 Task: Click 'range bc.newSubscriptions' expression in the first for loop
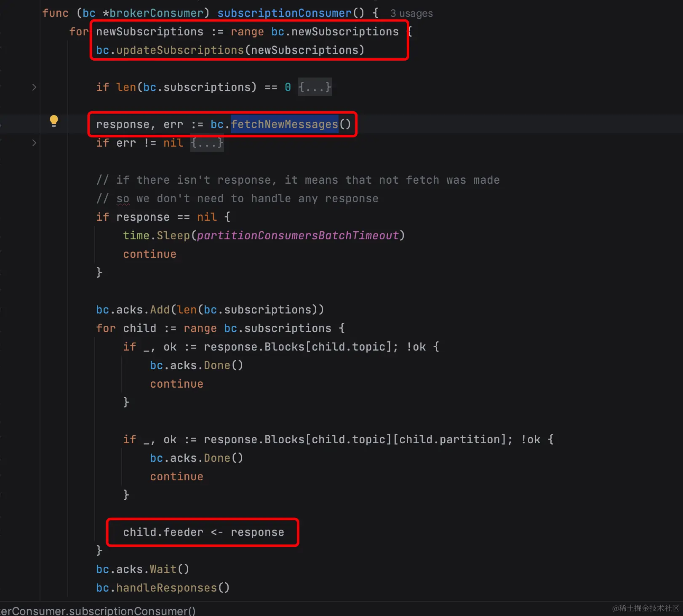pos(315,32)
